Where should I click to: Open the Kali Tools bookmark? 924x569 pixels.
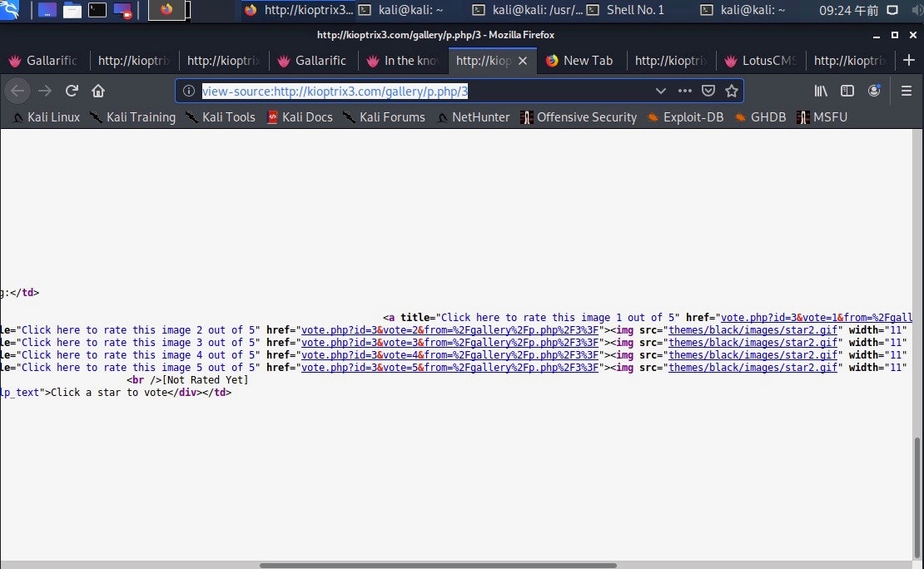point(221,117)
